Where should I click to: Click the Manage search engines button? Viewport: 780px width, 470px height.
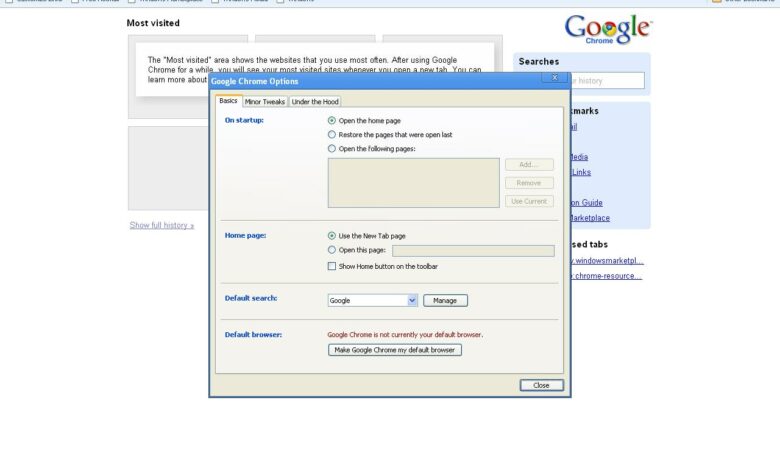pos(445,300)
